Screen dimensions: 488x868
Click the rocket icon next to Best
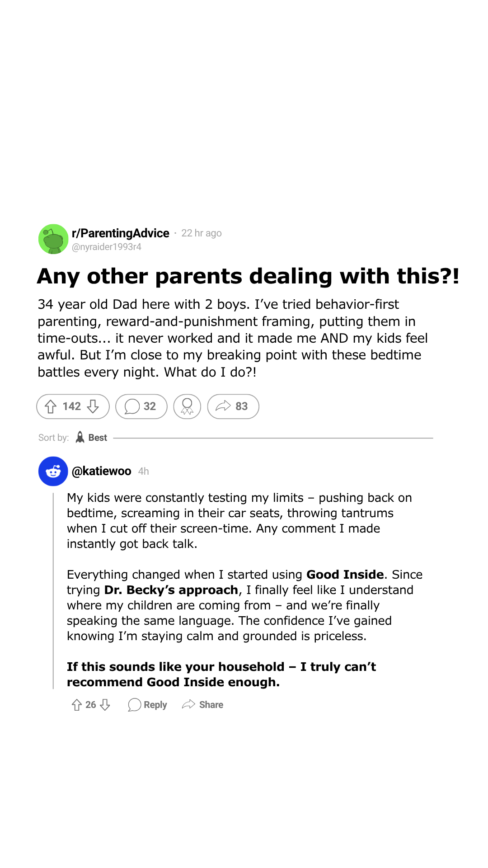[80, 437]
